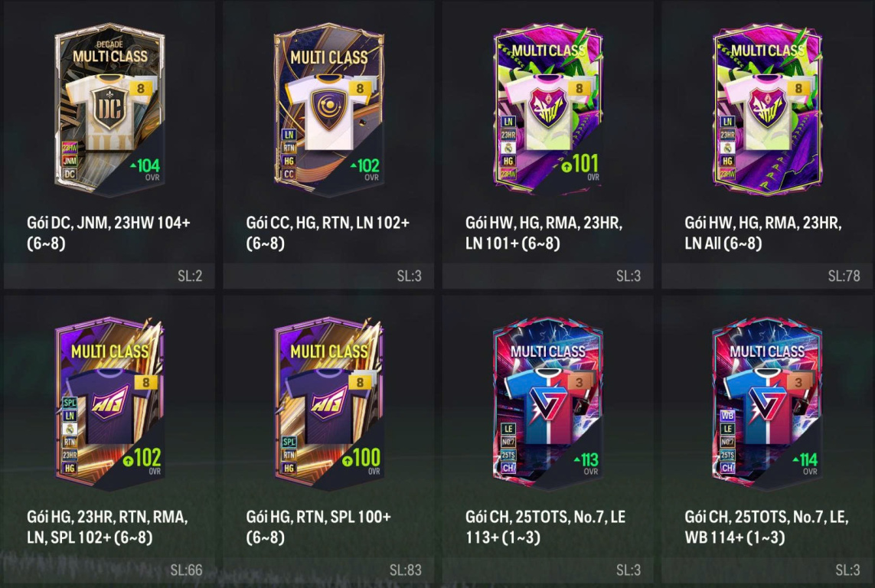Screen dimensions: 875x588
Task: Click the SL:78 quantity bar
Action: [x=767, y=276]
